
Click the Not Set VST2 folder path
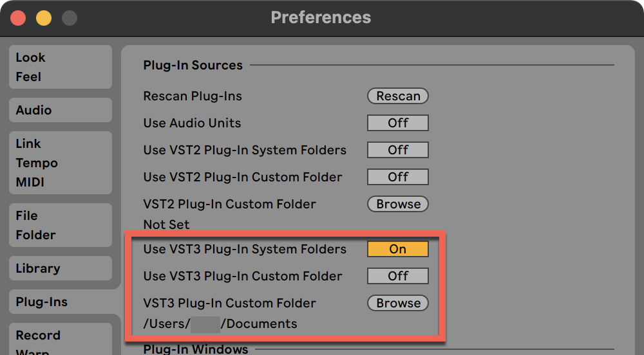tap(166, 224)
